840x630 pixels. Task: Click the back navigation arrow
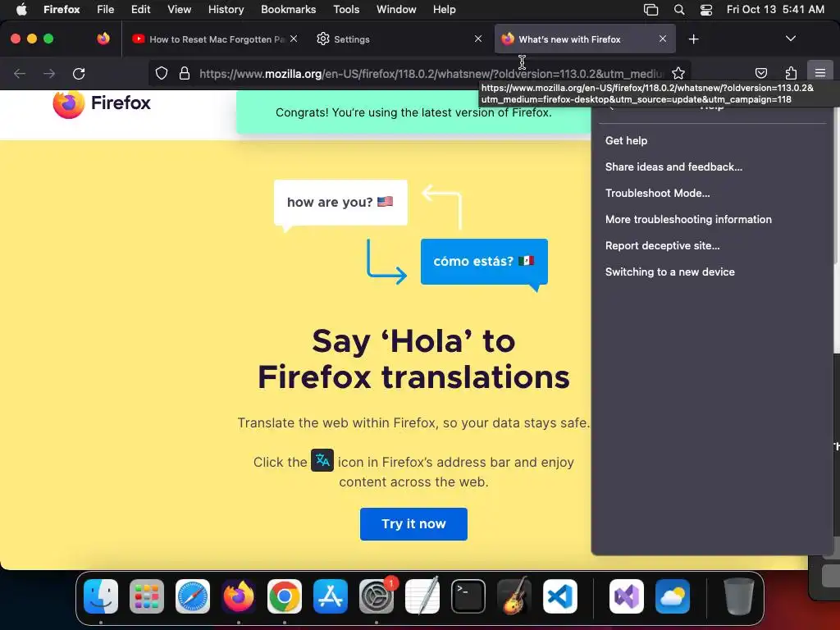(20, 73)
